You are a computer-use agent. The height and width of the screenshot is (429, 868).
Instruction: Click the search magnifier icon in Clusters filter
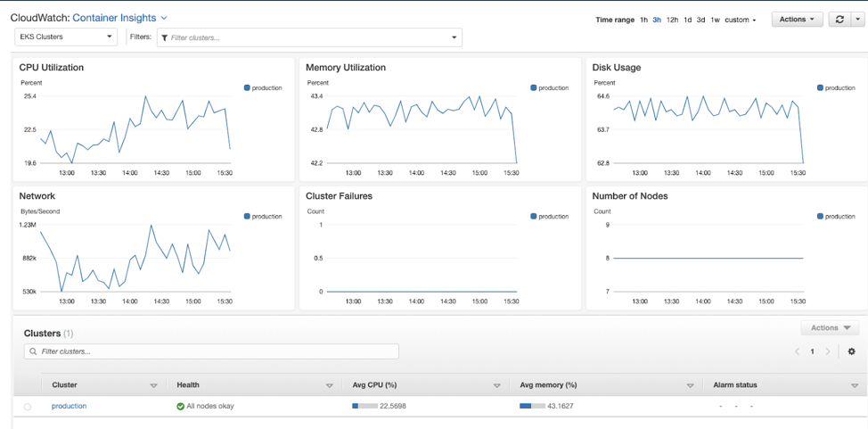coord(34,351)
